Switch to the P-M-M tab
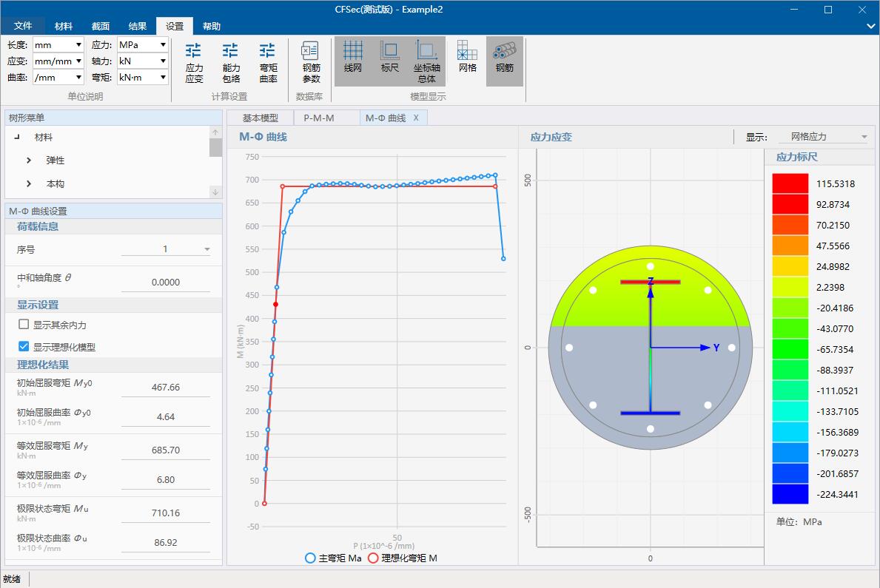This screenshot has height=588, width=880. click(322, 117)
